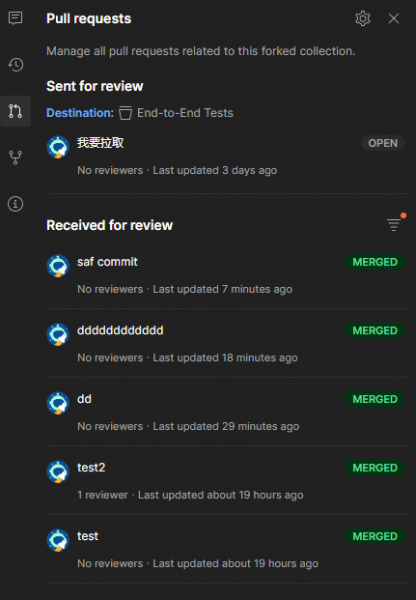Open the received review filter
The image size is (416, 600).
(x=394, y=224)
